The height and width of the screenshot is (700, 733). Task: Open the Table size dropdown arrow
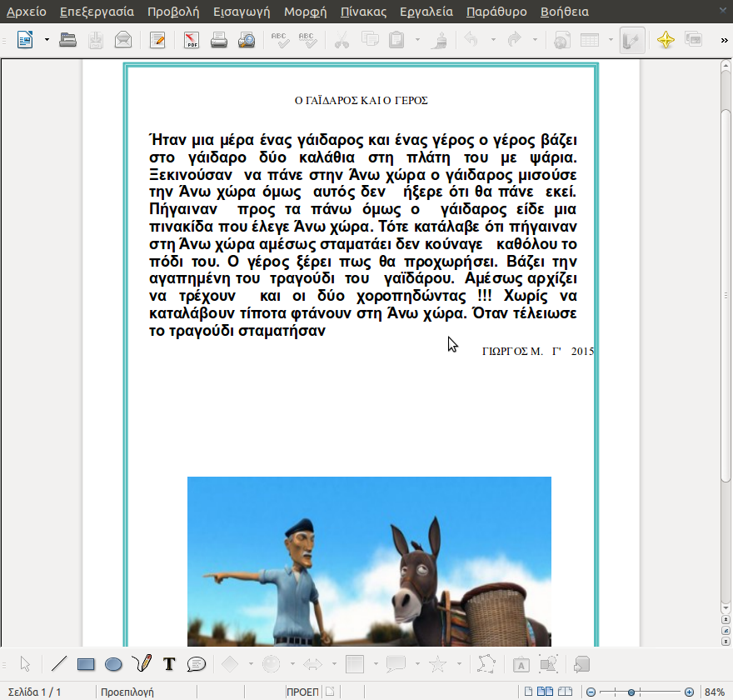(x=611, y=40)
